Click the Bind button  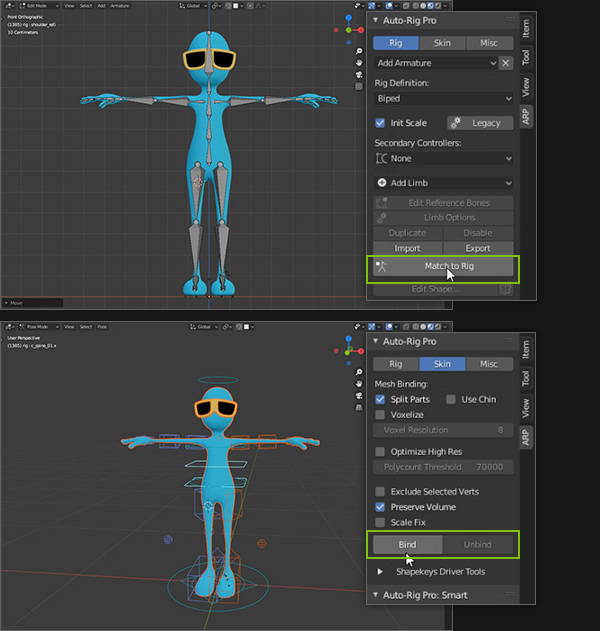pos(407,544)
